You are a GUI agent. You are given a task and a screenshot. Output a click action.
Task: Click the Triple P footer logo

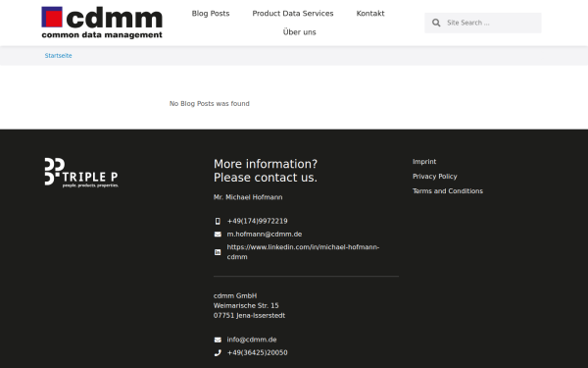81,173
